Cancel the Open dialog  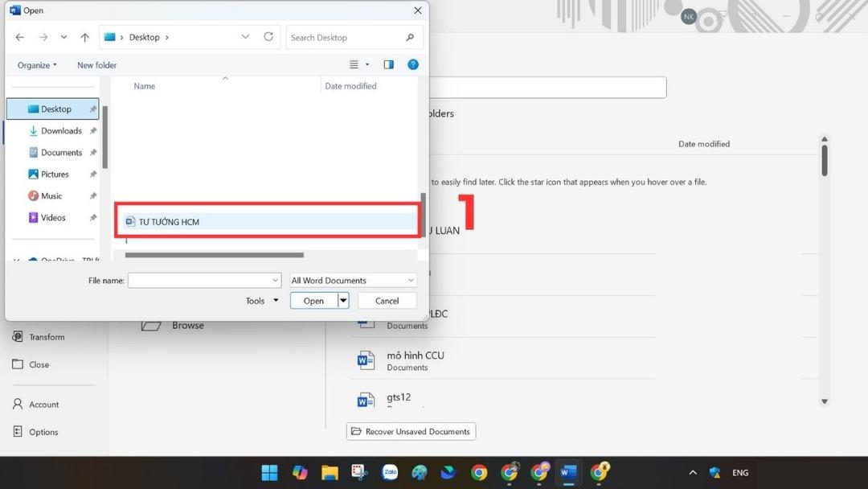387,300
